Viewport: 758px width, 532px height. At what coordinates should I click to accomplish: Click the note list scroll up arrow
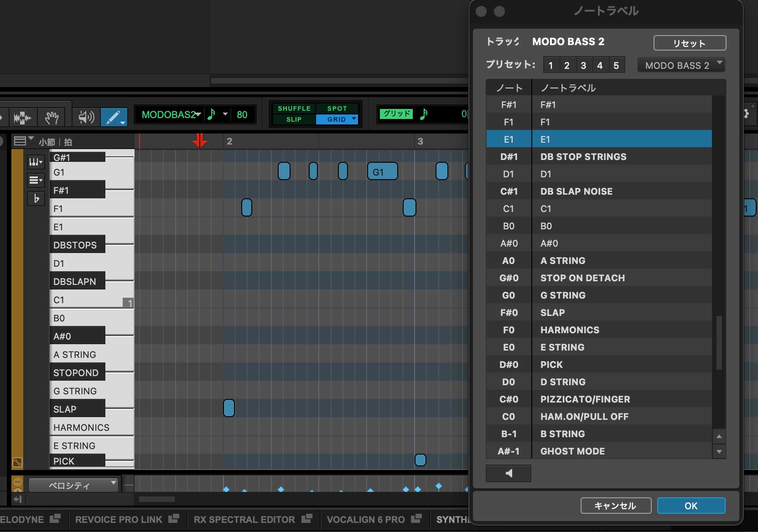pyautogui.click(x=719, y=436)
